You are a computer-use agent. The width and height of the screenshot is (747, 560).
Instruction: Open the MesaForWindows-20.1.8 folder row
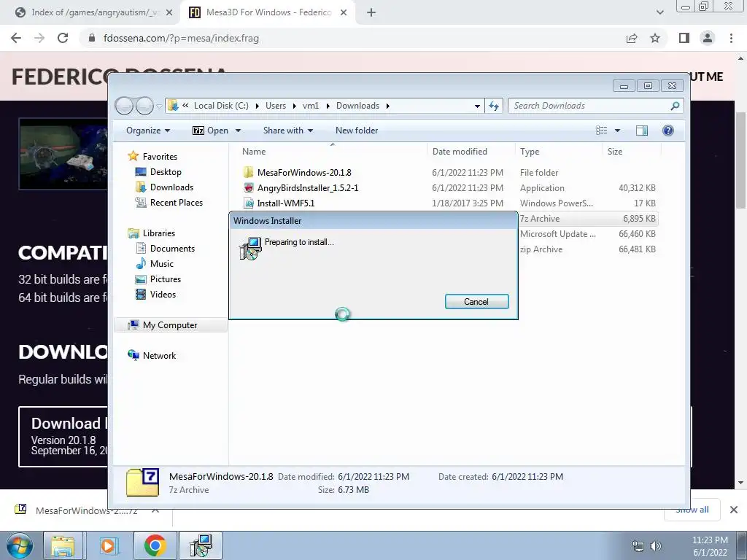(449, 172)
